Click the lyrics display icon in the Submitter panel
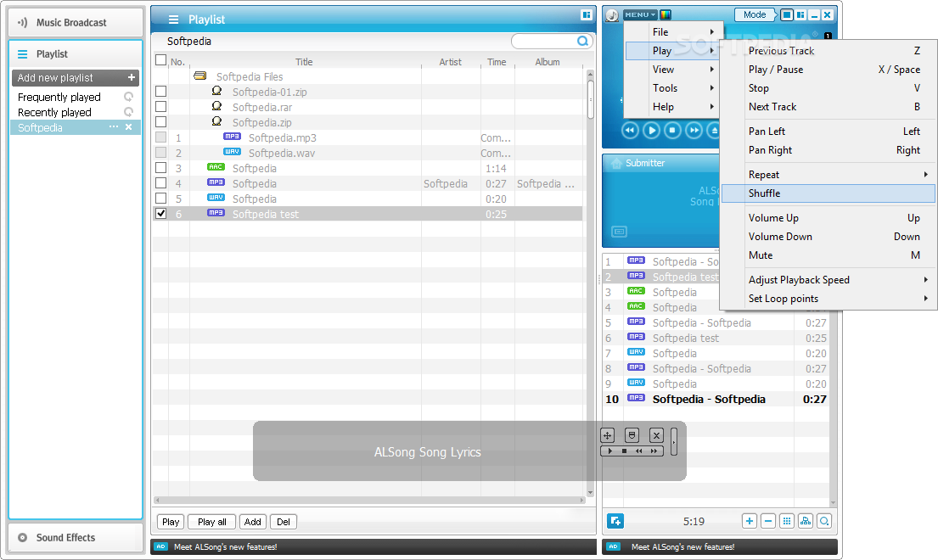Screen dimensions: 938x560 click(x=619, y=232)
